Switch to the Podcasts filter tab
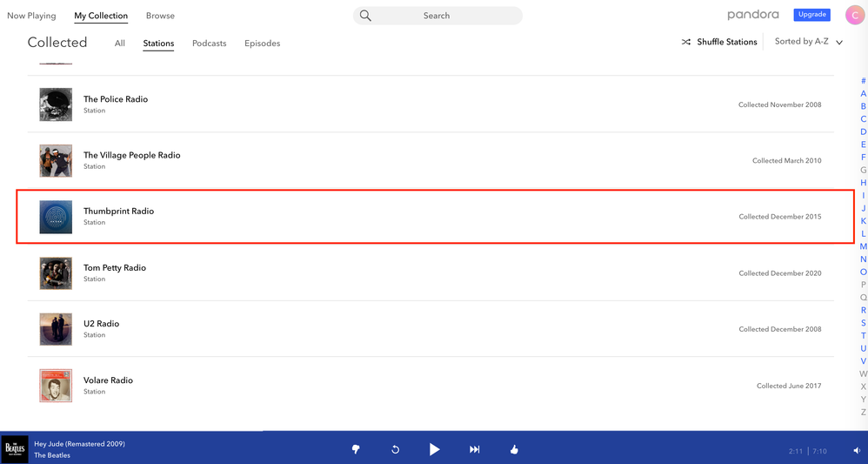 click(210, 44)
